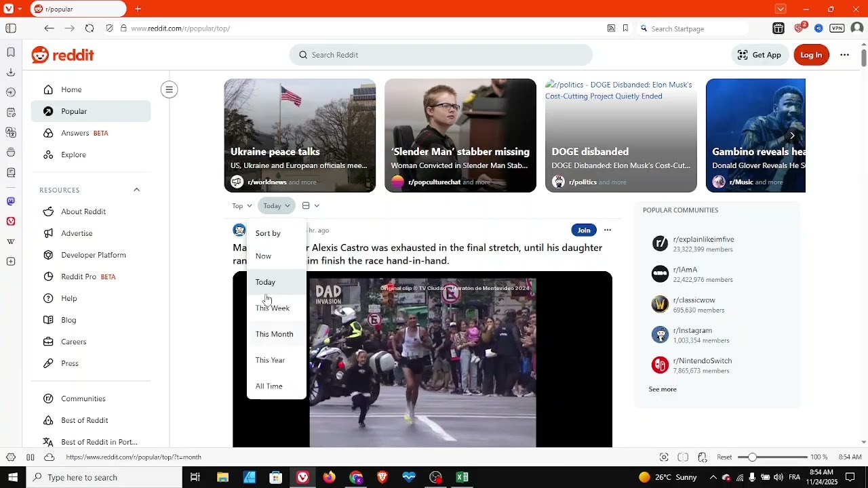Screen dimensions: 868x488
Task: Open the Downloads panel in sidebar
Action: point(11,73)
